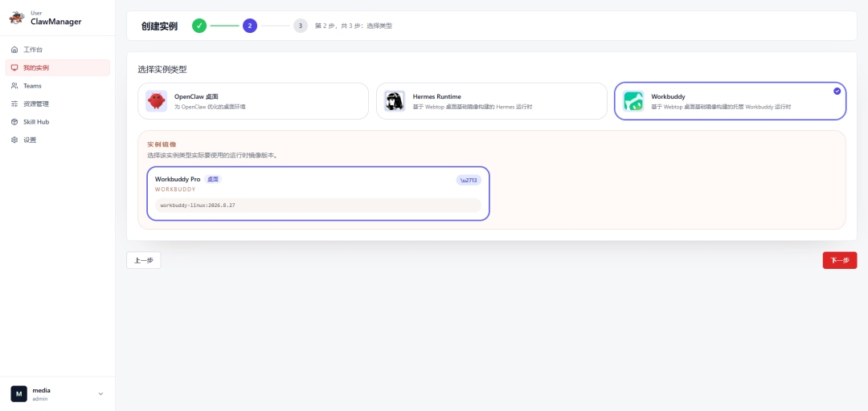Open 资源管理 in the sidebar
This screenshot has width=868, height=411.
pyautogui.click(x=58, y=104)
